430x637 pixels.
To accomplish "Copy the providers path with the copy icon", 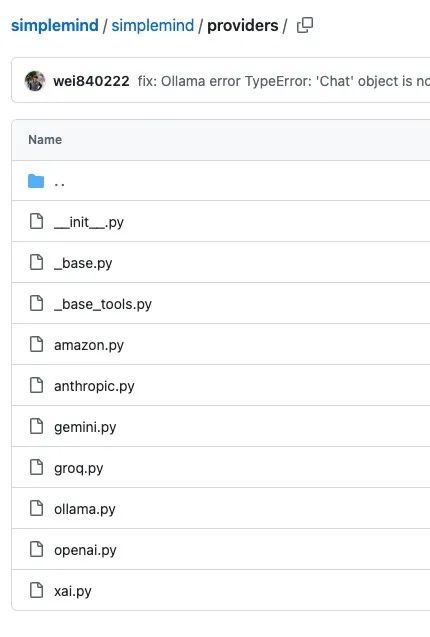I will [305, 25].
